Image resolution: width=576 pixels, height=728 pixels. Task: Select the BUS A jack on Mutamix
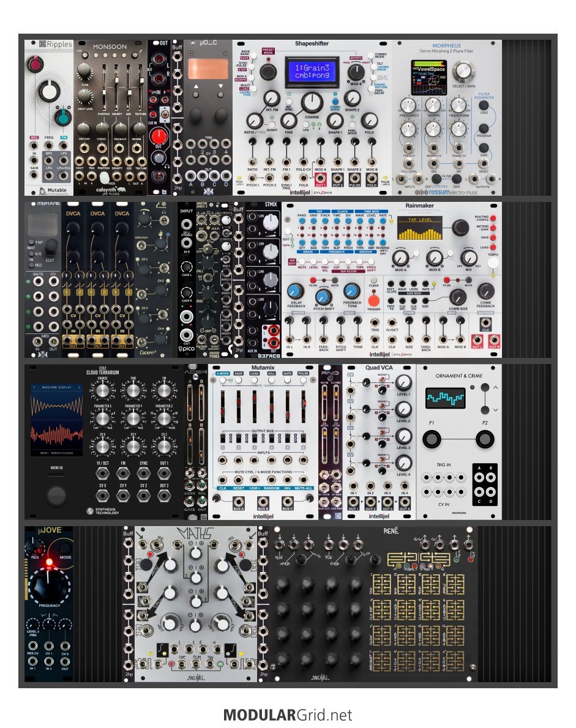[238, 502]
